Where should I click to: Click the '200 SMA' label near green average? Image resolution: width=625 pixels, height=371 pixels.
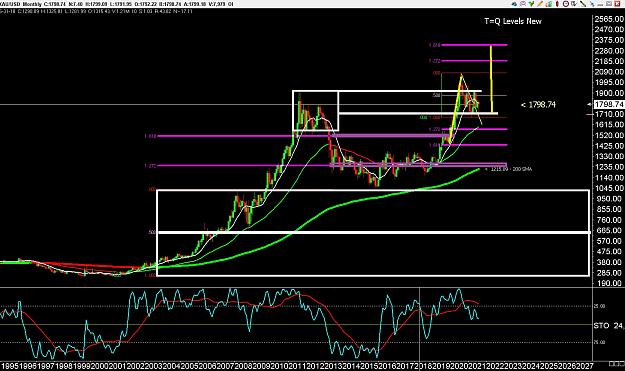[524, 169]
